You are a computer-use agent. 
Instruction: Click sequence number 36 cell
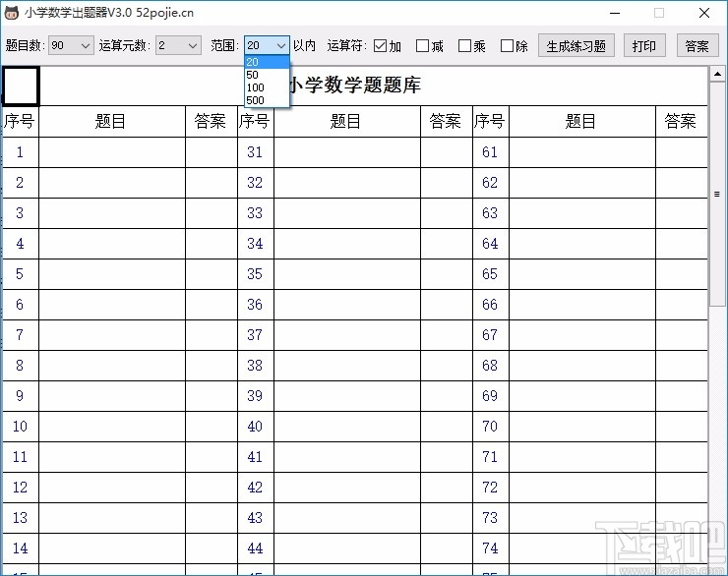[256, 305]
